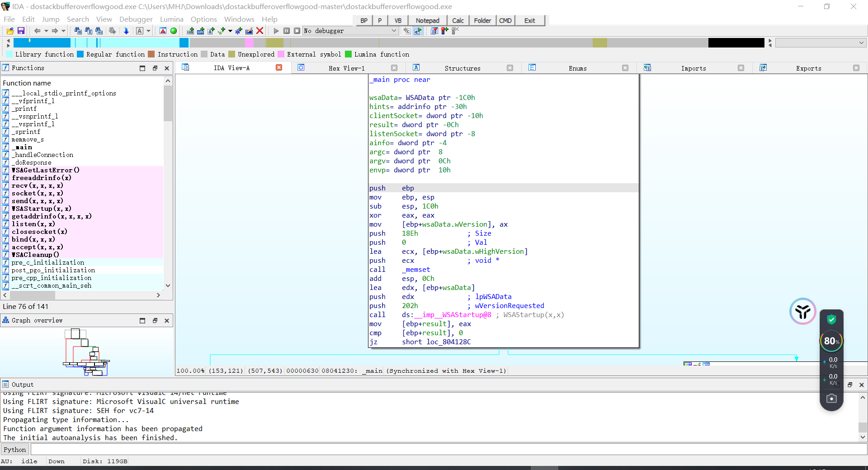Click the blue down-arrow jump icon

coord(126,31)
